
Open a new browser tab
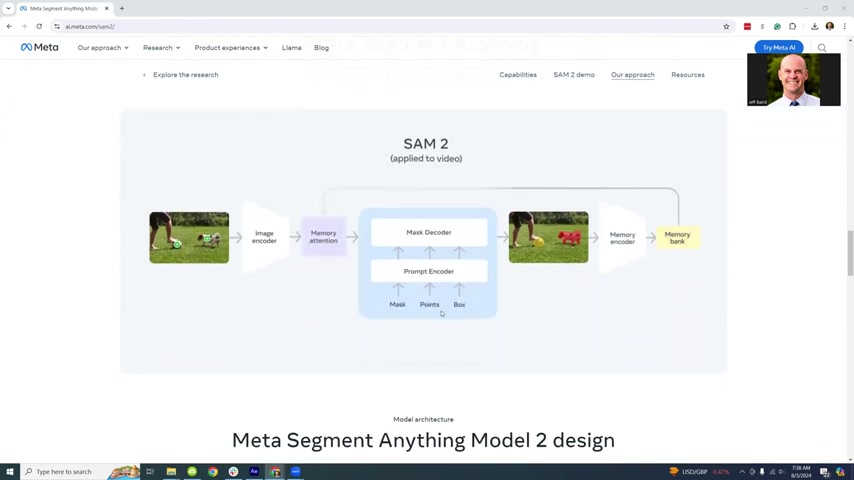[x=122, y=8]
